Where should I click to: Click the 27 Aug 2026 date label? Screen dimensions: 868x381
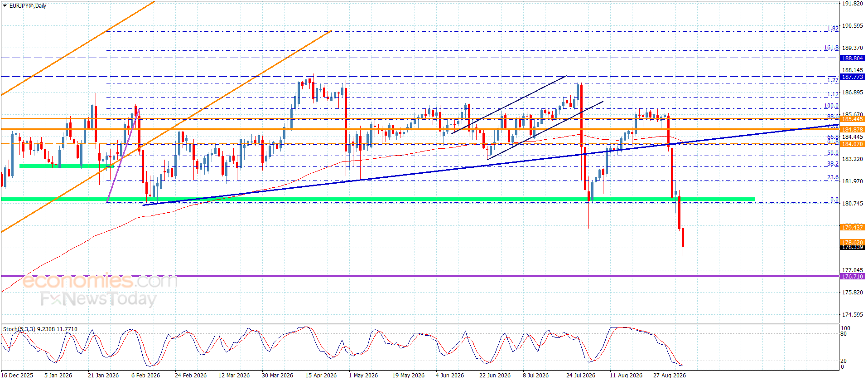click(x=669, y=375)
